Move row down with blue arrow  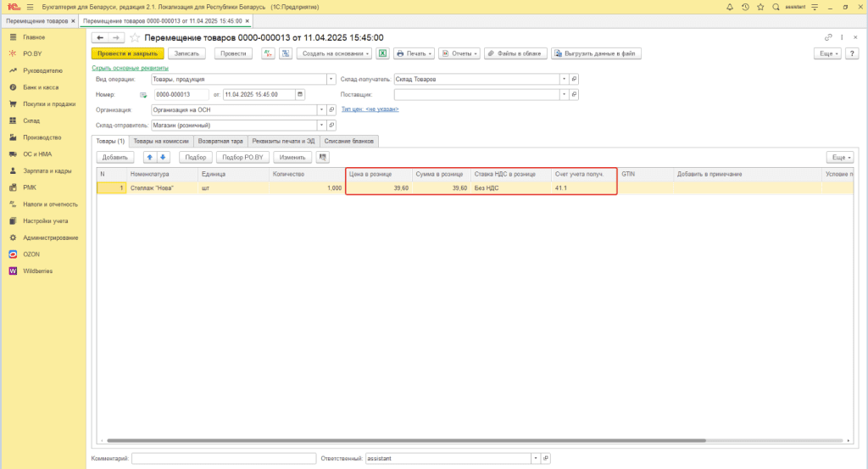163,157
